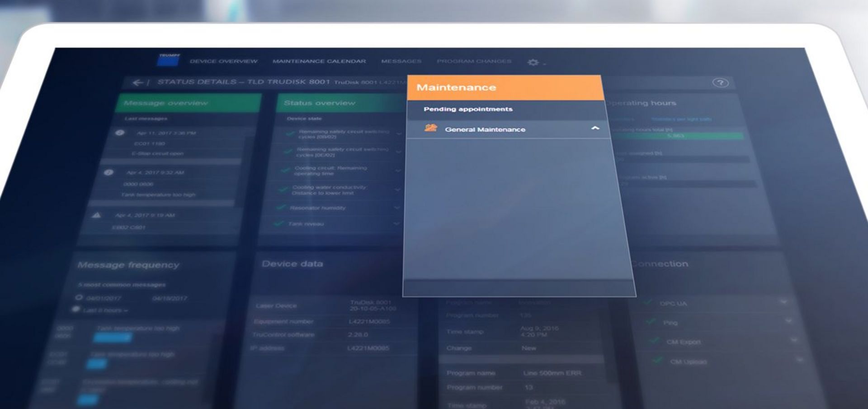The height and width of the screenshot is (409, 868).
Task: Collapse the General Maintenance section
Action: 595,128
